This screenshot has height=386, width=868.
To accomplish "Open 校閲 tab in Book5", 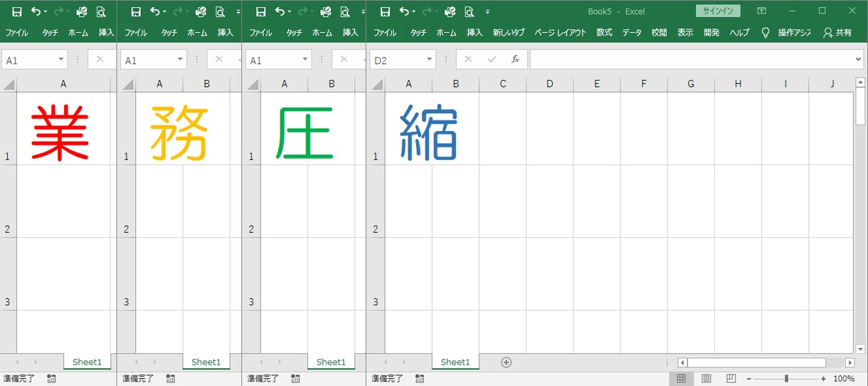I will pyautogui.click(x=660, y=33).
